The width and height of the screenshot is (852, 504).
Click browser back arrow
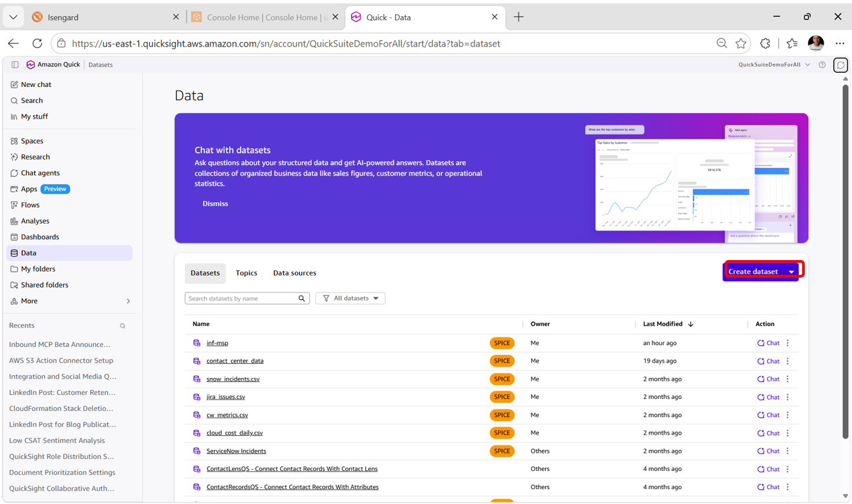pos(13,43)
